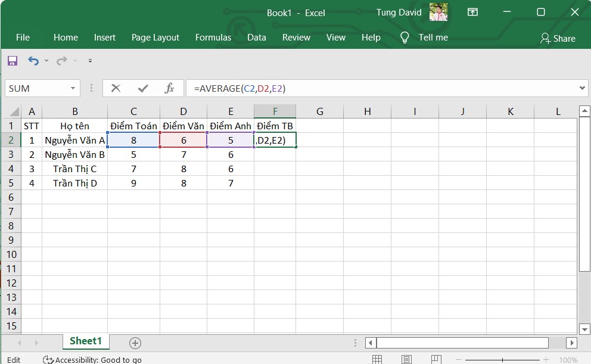The height and width of the screenshot is (364, 591).
Task: Click the Name Box field showing SUM
Action: [x=37, y=88]
